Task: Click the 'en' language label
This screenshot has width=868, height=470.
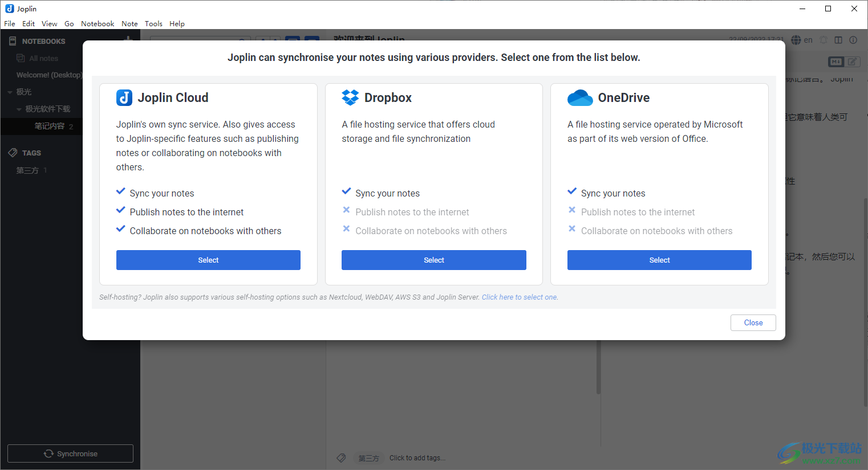Action: click(x=808, y=40)
